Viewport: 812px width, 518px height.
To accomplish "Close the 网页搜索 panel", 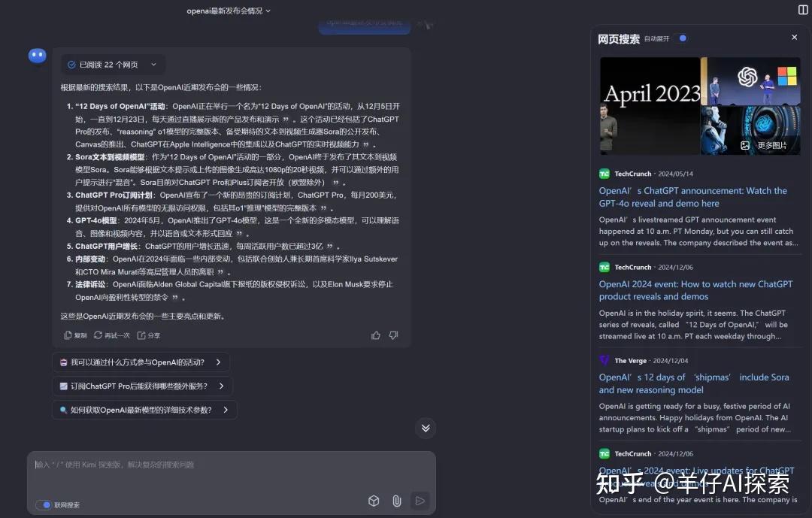I will (794, 37).
